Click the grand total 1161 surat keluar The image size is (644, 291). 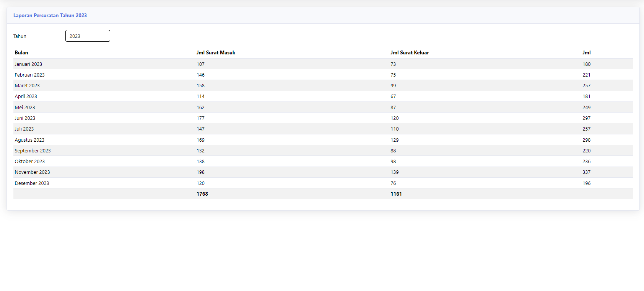(396, 194)
